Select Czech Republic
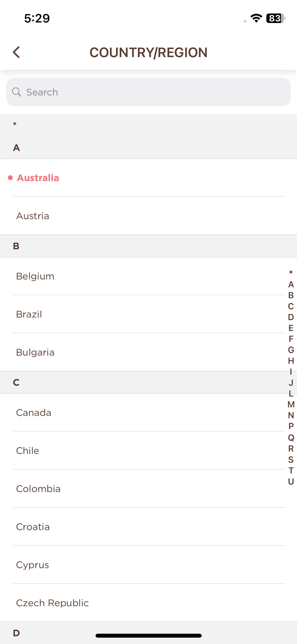Screen dimensions: 297x644 point(148,603)
